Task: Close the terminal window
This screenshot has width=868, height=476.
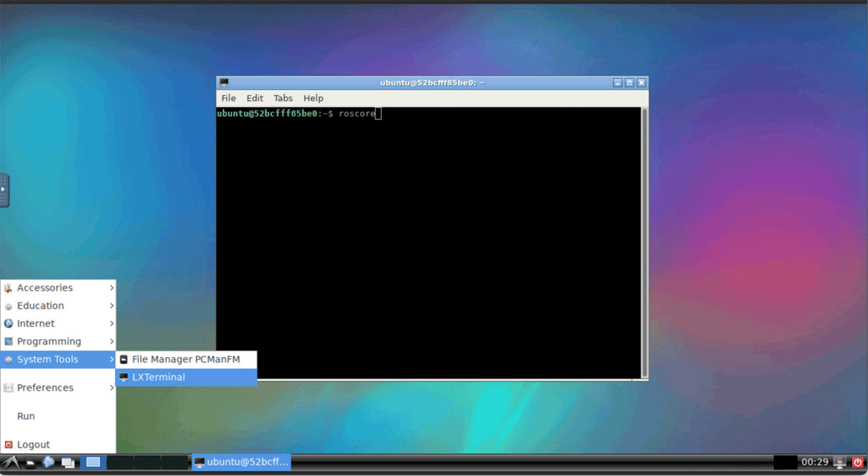Action: (x=641, y=82)
